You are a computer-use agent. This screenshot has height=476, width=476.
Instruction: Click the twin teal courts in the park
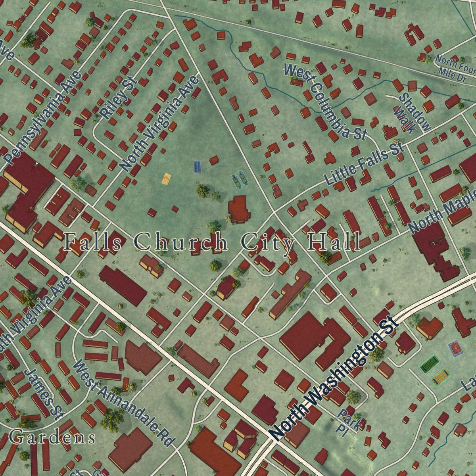pos(240,180)
